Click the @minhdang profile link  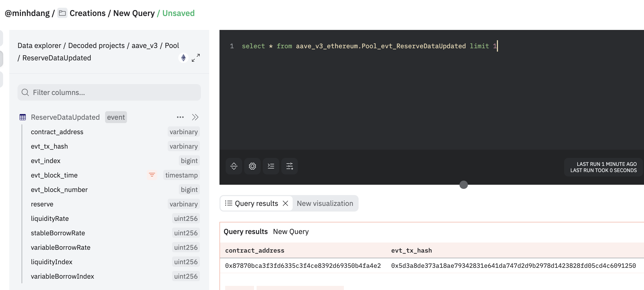27,13
